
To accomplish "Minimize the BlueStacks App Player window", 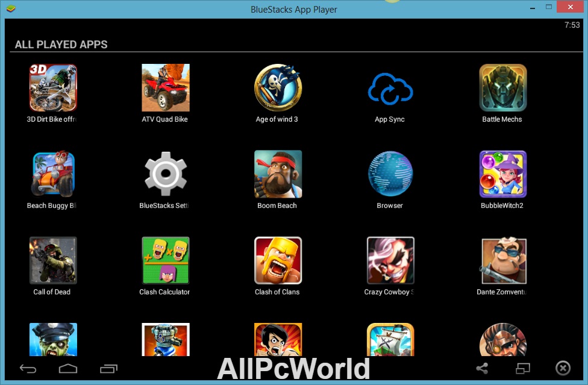I will tap(532, 8).
